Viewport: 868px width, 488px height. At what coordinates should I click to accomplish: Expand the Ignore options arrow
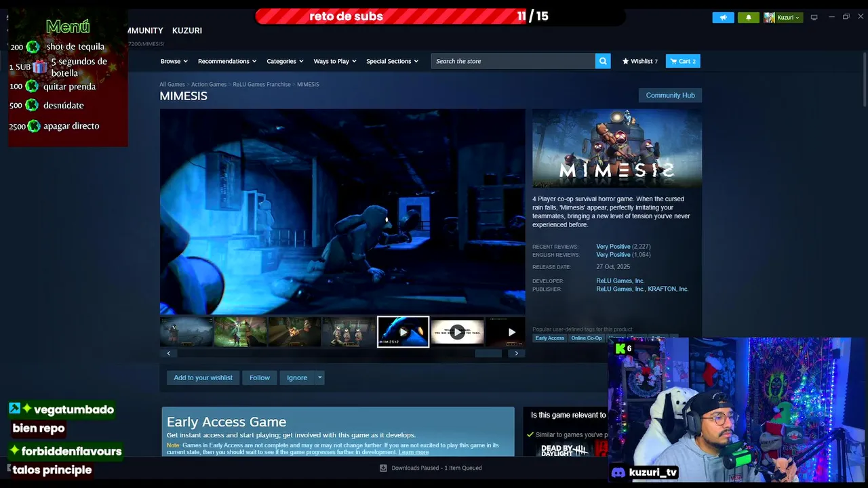tap(320, 378)
